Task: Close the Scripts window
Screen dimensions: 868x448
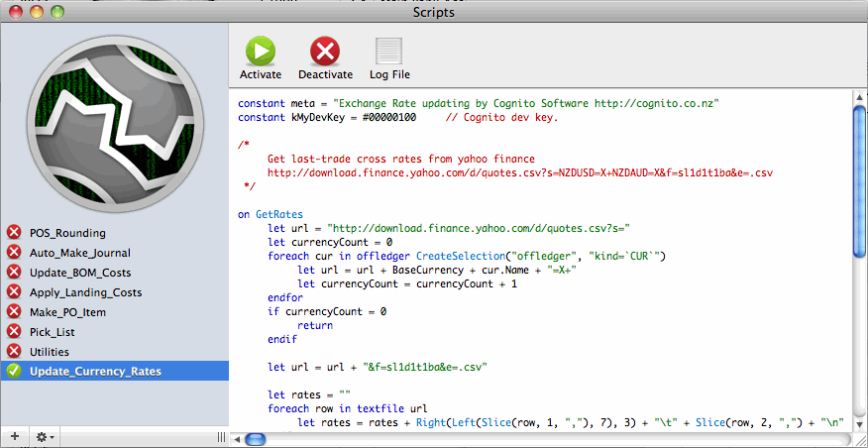Action: [16, 12]
